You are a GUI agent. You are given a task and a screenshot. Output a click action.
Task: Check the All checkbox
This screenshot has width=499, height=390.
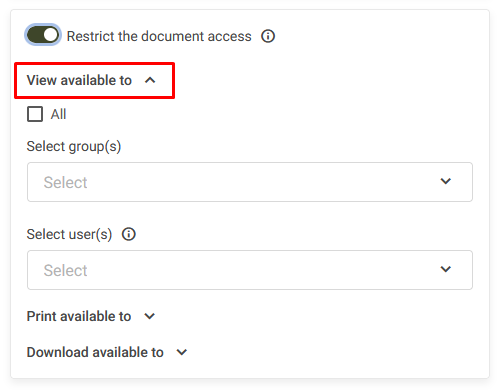pyautogui.click(x=35, y=114)
